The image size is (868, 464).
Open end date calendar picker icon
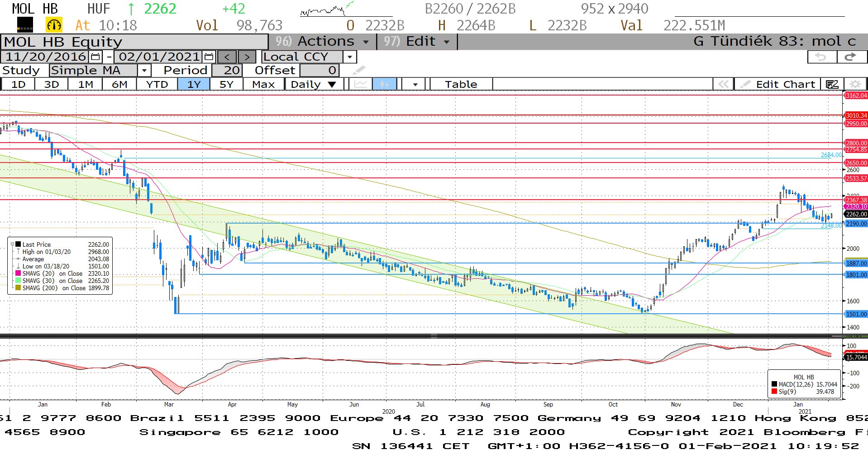pos(209,57)
